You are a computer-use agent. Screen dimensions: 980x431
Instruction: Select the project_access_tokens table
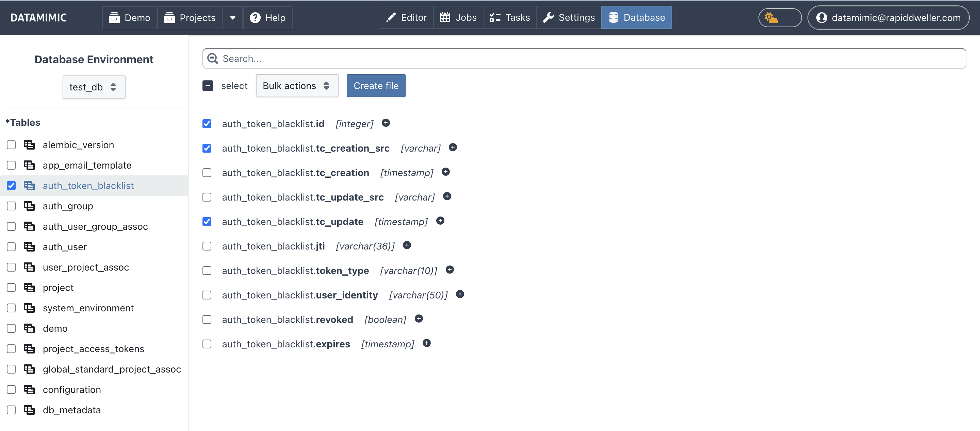(x=93, y=349)
